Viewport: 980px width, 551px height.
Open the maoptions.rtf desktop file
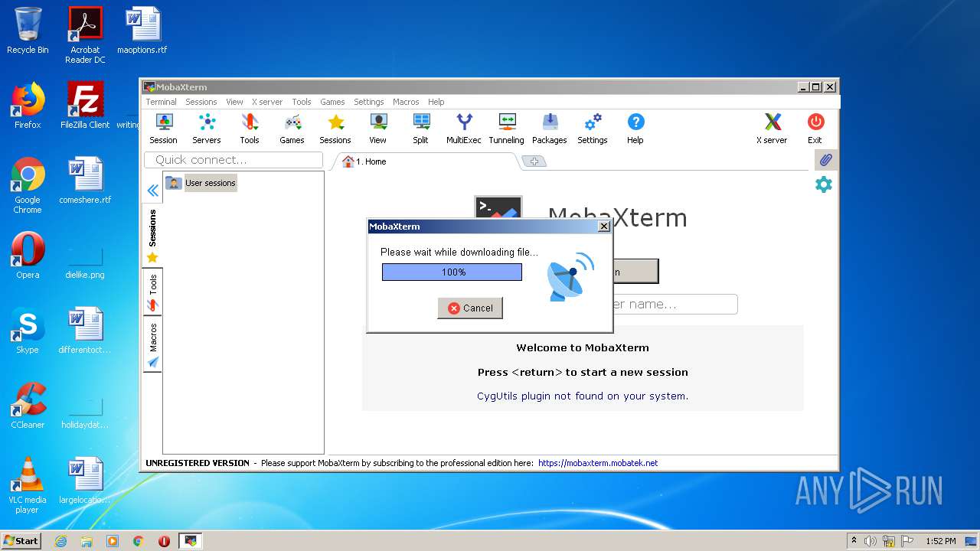142,31
